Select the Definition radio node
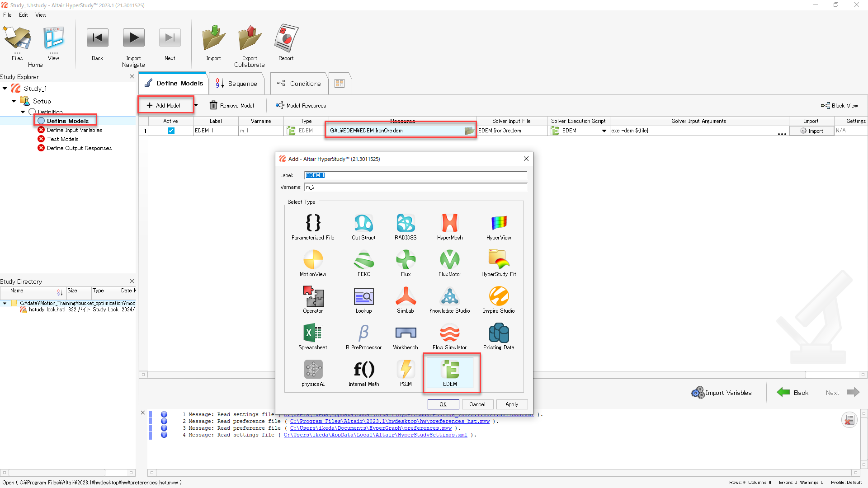Screen dimensions: 868x488 [32, 112]
